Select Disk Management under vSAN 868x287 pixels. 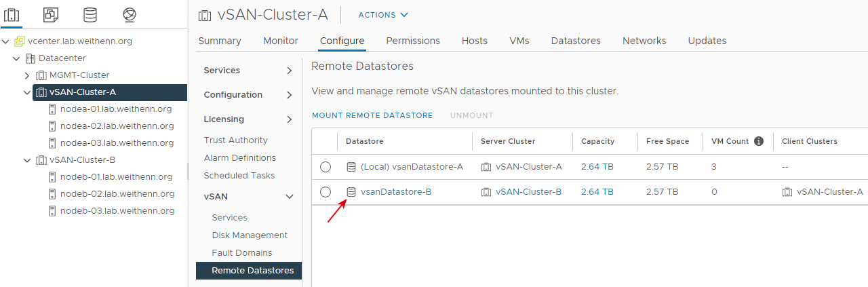coord(250,235)
